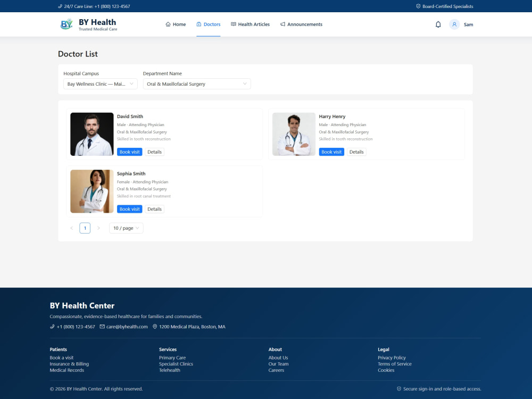Click the footer Book a visit link
The width and height of the screenshot is (532, 399).
point(61,358)
